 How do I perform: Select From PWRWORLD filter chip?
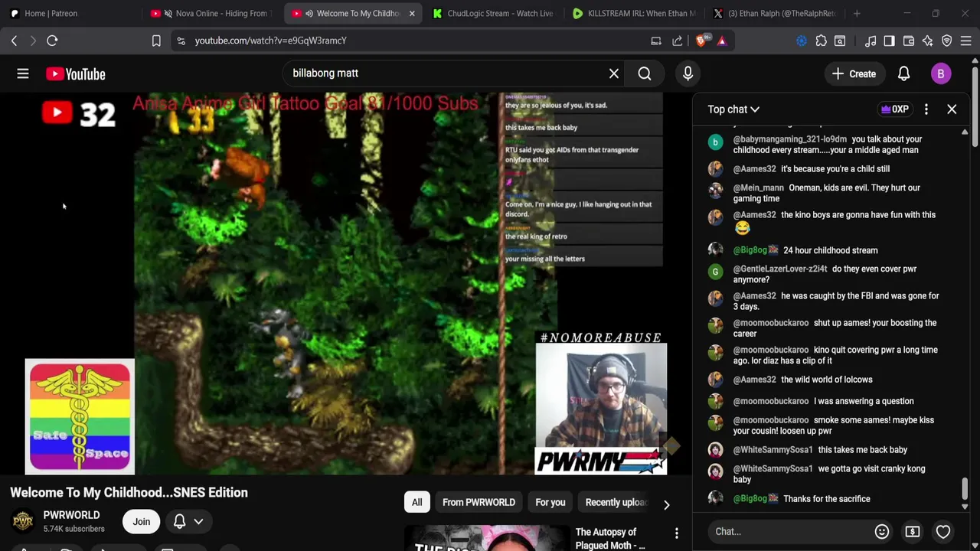pyautogui.click(x=479, y=503)
